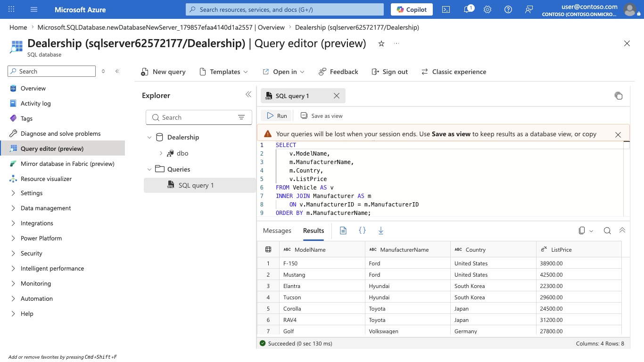This screenshot has height=362, width=644.
Task: Close the Query editor blade
Action: 627,43
